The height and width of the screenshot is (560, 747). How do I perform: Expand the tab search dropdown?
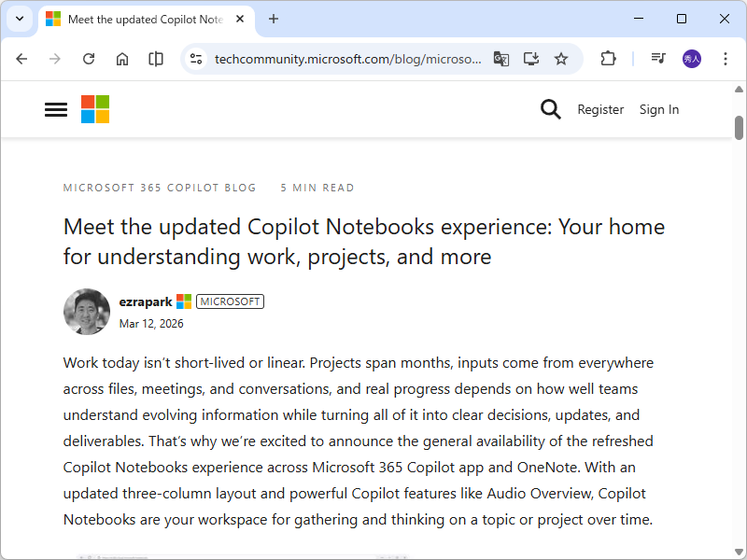pyautogui.click(x=20, y=19)
